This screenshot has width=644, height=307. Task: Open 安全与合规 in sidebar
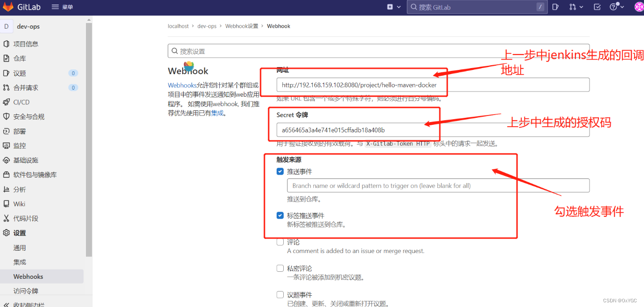tap(29, 117)
